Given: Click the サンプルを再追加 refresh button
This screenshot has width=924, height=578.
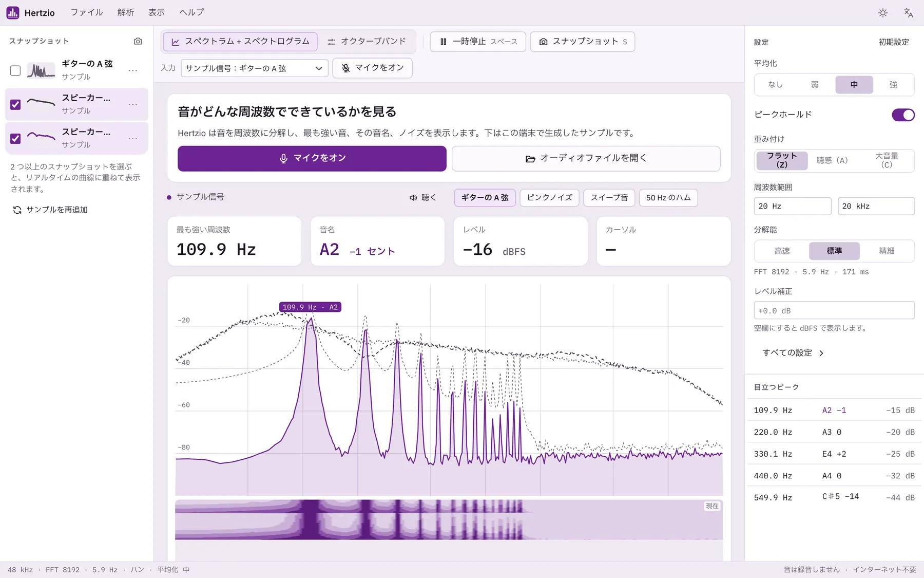Looking at the screenshot, I should point(50,210).
